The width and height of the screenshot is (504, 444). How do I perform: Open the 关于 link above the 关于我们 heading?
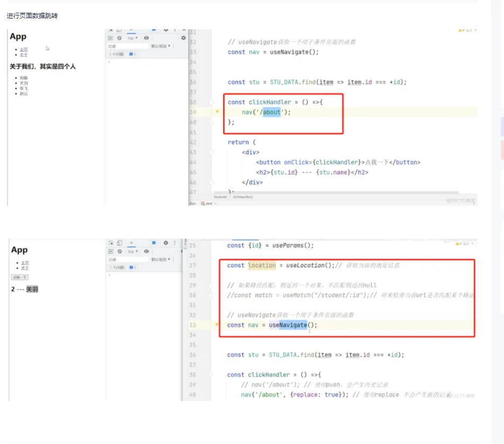click(24, 55)
